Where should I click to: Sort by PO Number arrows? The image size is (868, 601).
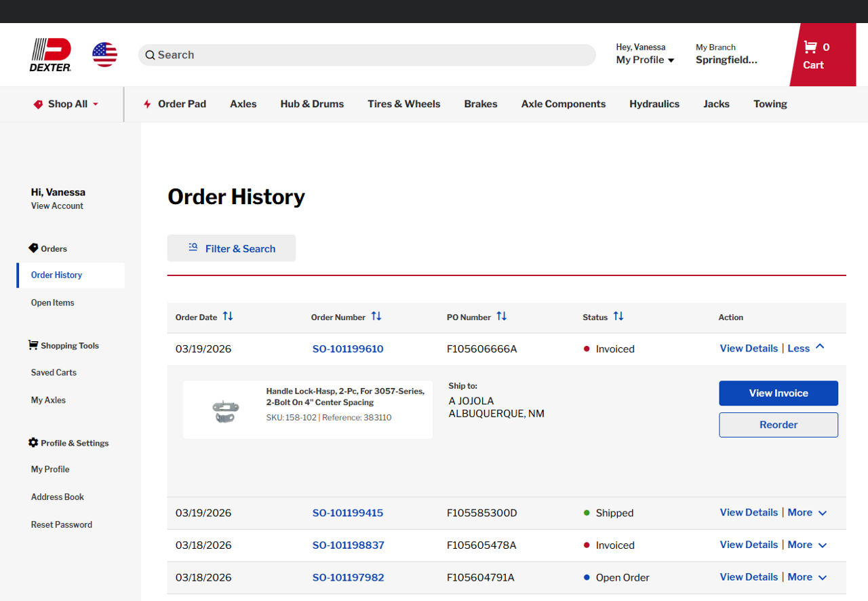point(502,316)
